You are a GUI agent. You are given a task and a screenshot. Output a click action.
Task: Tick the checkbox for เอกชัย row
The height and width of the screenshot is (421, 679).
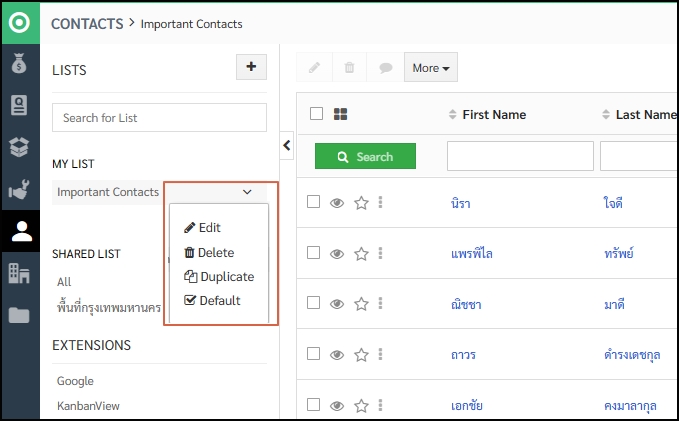pos(314,405)
